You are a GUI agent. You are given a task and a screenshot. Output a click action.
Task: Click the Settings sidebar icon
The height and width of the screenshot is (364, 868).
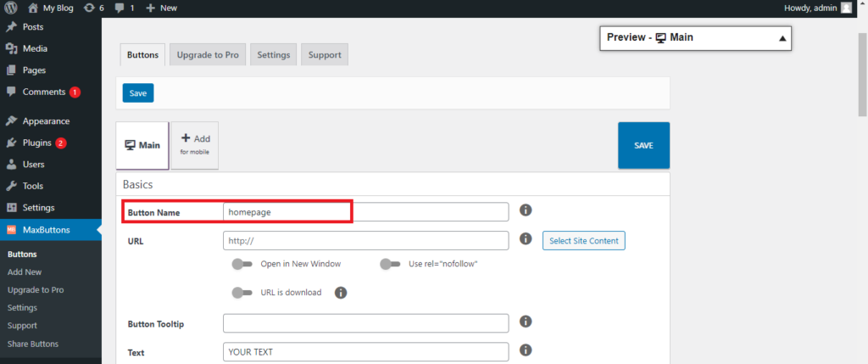point(11,208)
